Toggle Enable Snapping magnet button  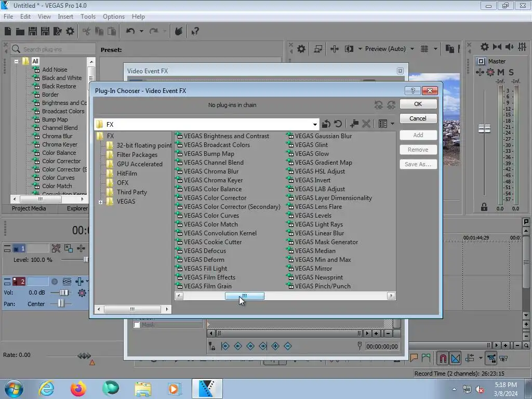443,358
